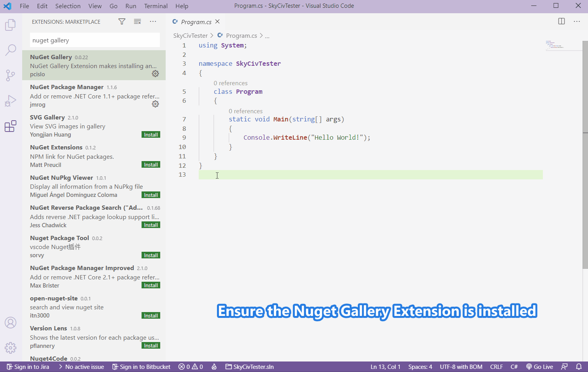Open the Search view
Image resolution: width=588 pixels, height=372 pixels.
coord(10,50)
